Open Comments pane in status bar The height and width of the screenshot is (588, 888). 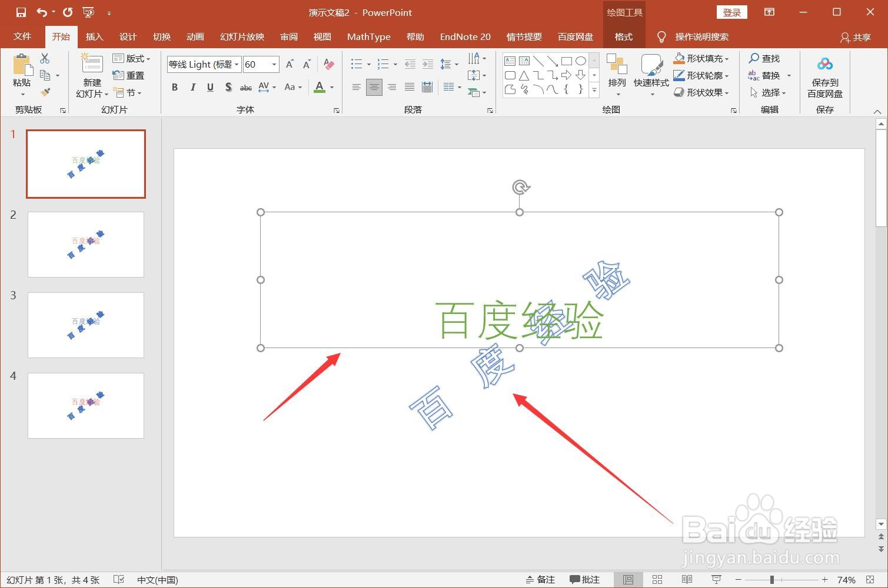click(x=585, y=580)
